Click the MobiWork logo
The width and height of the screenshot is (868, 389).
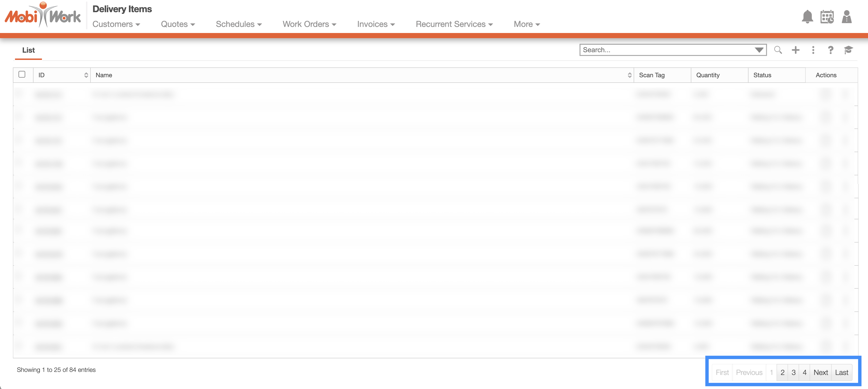tap(43, 15)
